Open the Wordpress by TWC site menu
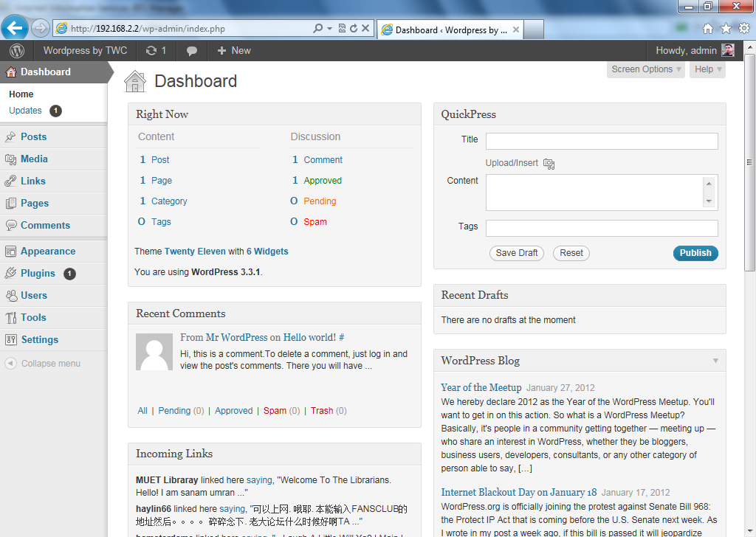This screenshot has width=756, height=537. tap(86, 51)
